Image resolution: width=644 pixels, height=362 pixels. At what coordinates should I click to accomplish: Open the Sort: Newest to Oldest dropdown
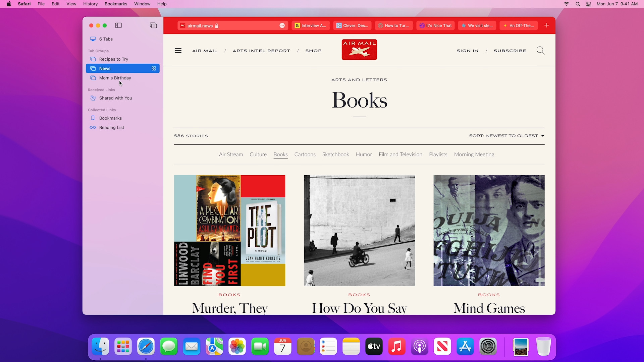[506, 136]
